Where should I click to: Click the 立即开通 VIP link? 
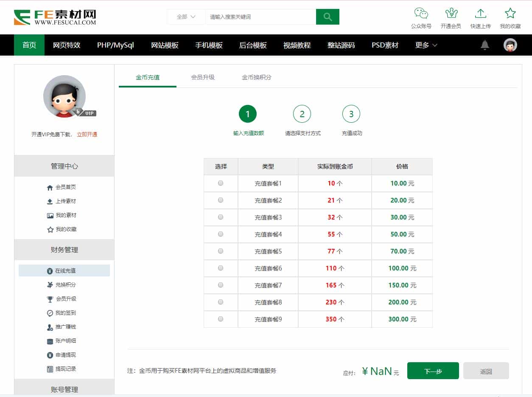tap(87, 134)
